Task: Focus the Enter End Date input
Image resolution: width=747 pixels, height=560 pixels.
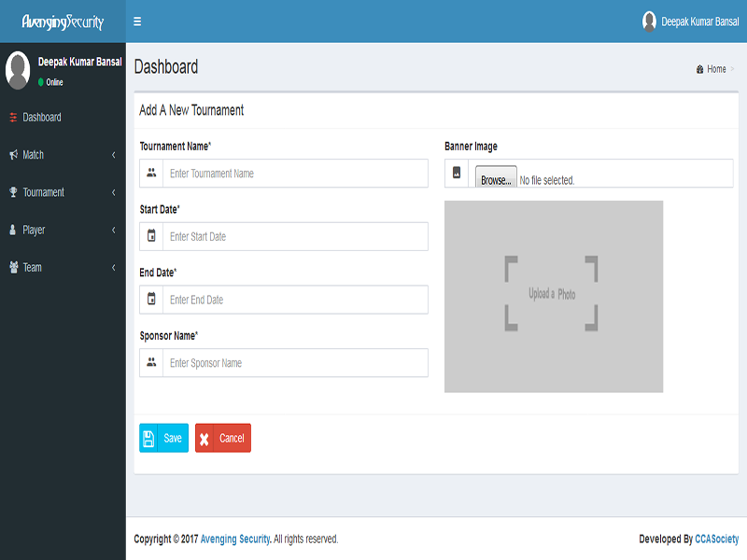Action: click(x=295, y=300)
